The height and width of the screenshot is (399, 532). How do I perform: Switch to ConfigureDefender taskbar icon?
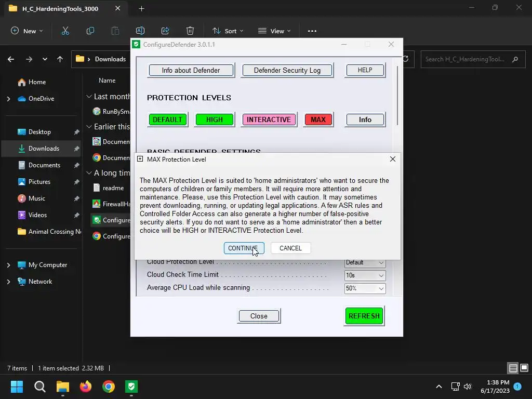pos(131,387)
